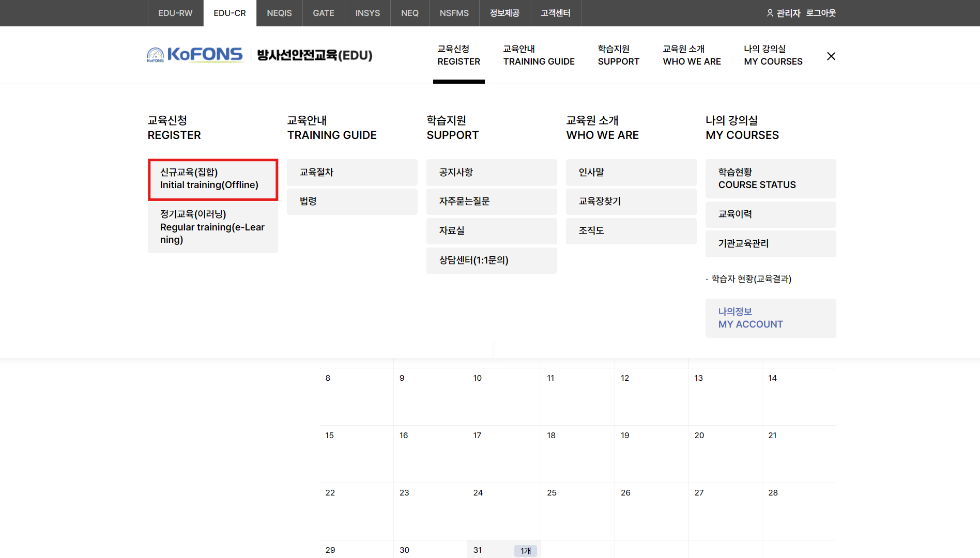This screenshot has width=980, height=558.
Task: Open the 고객센터 tab
Action: coord(556,13)
